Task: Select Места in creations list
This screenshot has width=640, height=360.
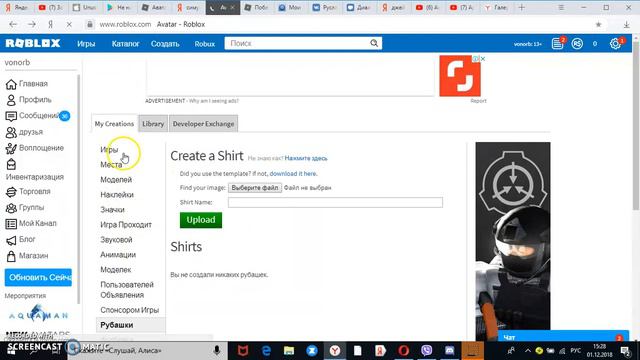Action: click(x=111, y=164)
